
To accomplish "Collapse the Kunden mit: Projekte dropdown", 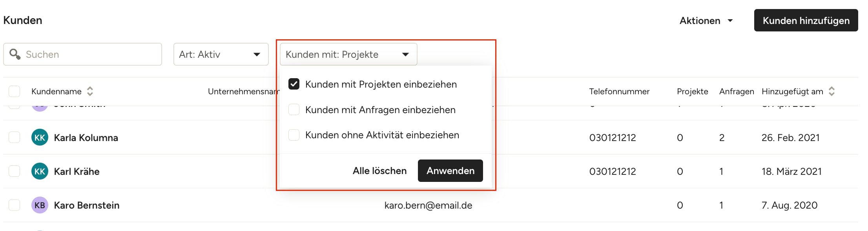I will click(x=348, y=54).
